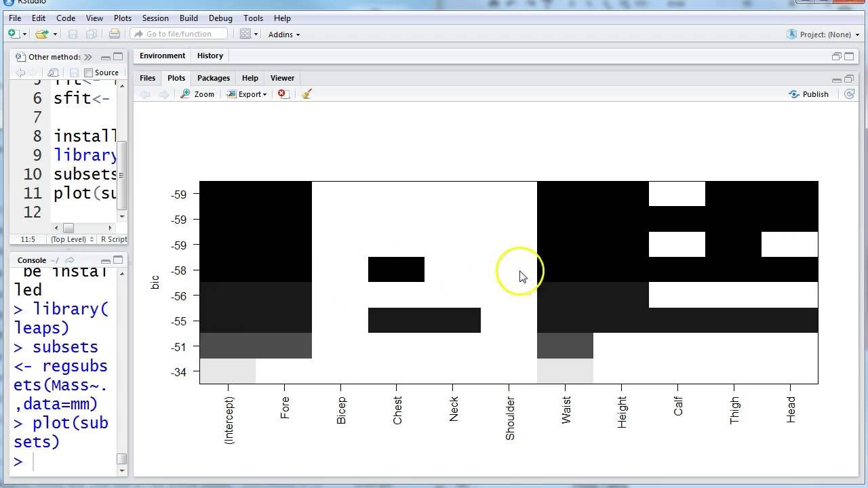Switch to the History tab
This screenshot has height=488, width=868.
(210, 56)
